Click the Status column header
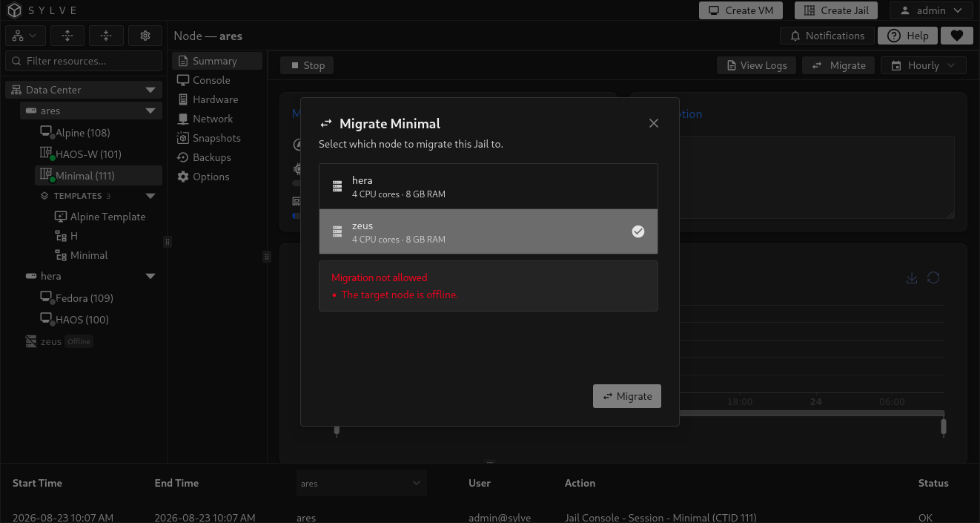This screenshot has width=980, height=523. tap(933, 483)
